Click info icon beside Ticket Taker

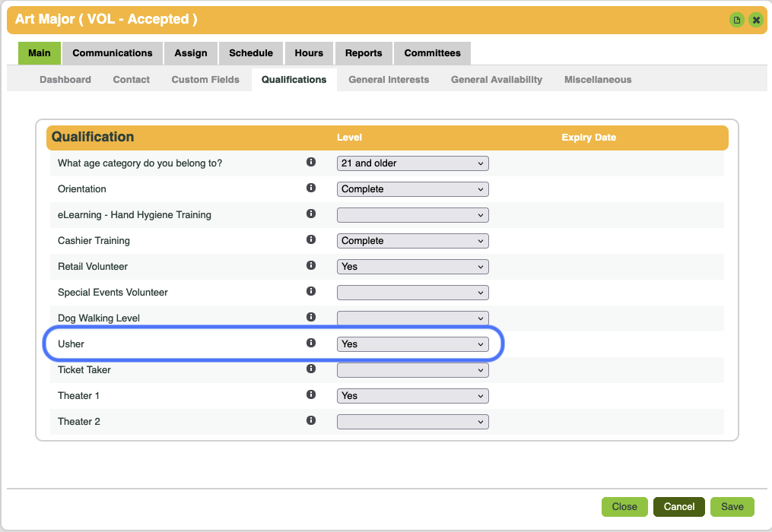click(310, 369)
